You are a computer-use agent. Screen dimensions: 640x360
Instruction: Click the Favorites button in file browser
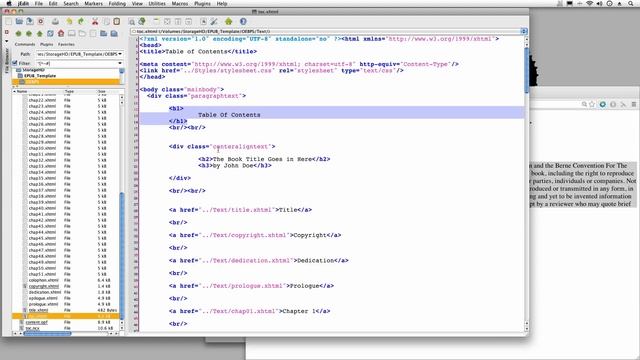(66, 44)
